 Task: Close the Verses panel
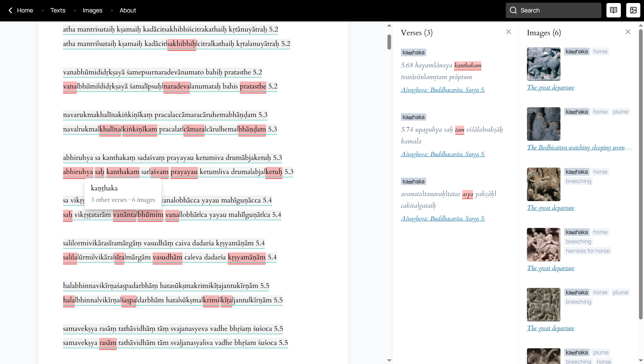click(x=508, y=32)
